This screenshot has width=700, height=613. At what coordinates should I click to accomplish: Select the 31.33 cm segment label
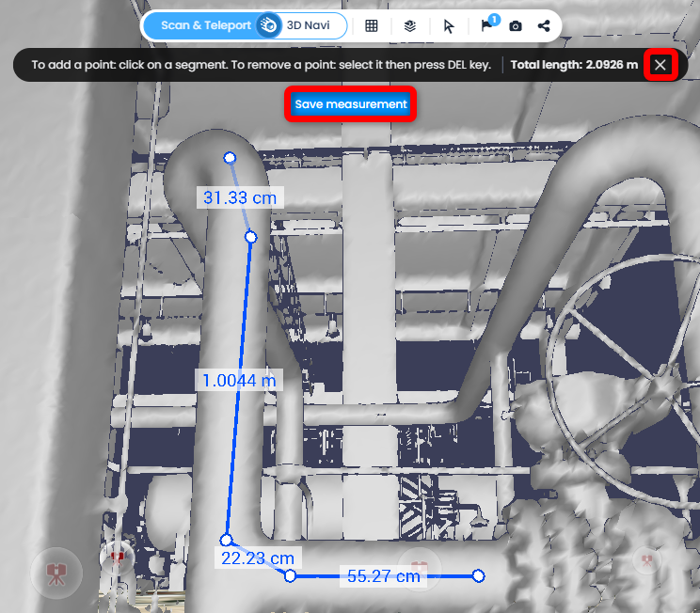click(x=240, y=197)
